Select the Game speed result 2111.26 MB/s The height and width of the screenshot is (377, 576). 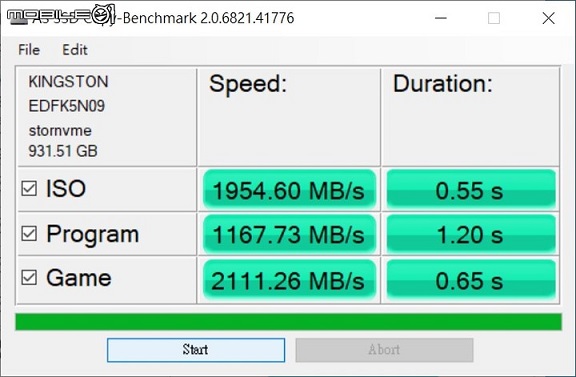point(289,280)
